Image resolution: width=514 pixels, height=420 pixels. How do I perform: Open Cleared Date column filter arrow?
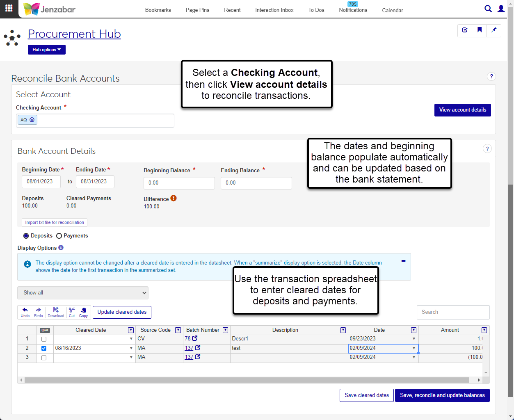(131, 330)
